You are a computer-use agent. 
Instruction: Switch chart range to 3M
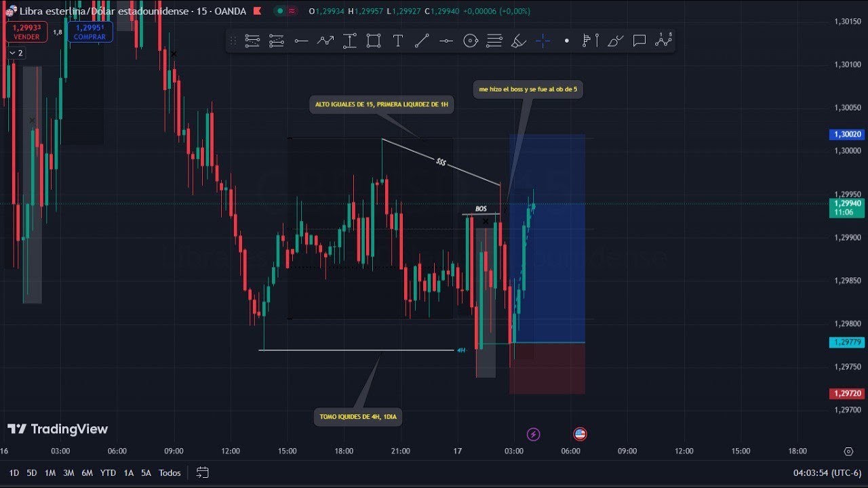coord(68,472)
